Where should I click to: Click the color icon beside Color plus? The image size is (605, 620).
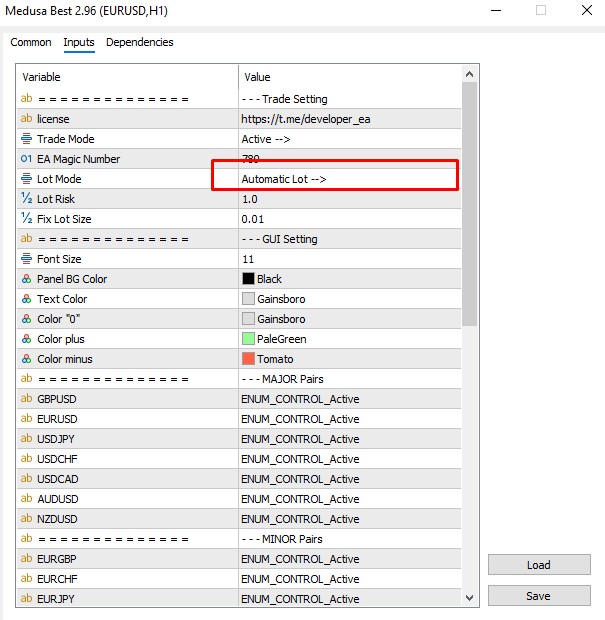pyautogui.click(x=26, y=339)
